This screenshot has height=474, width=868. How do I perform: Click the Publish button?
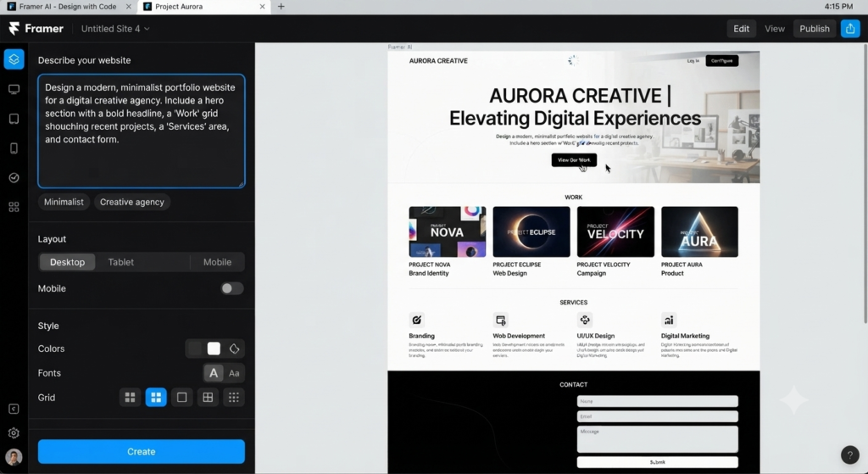815,29
